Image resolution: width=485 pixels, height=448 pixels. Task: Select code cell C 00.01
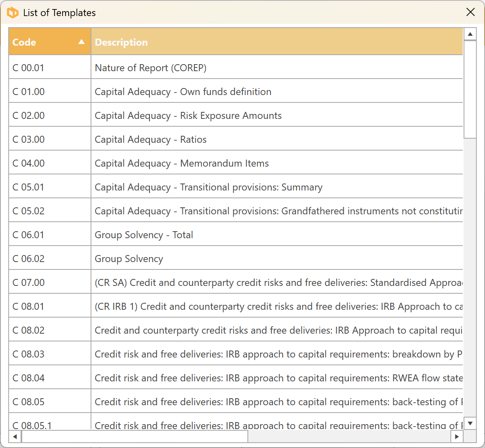(50, 67)
